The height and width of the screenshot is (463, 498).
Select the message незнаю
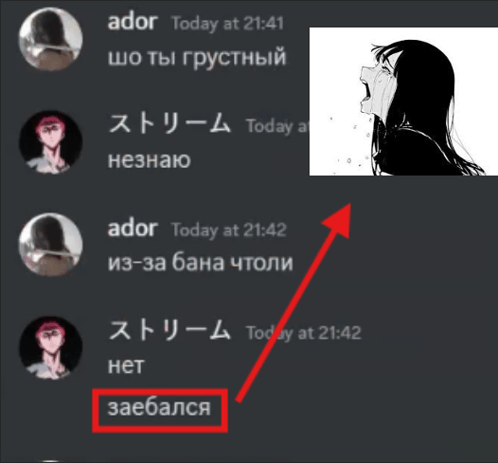[x=149, y=160]
